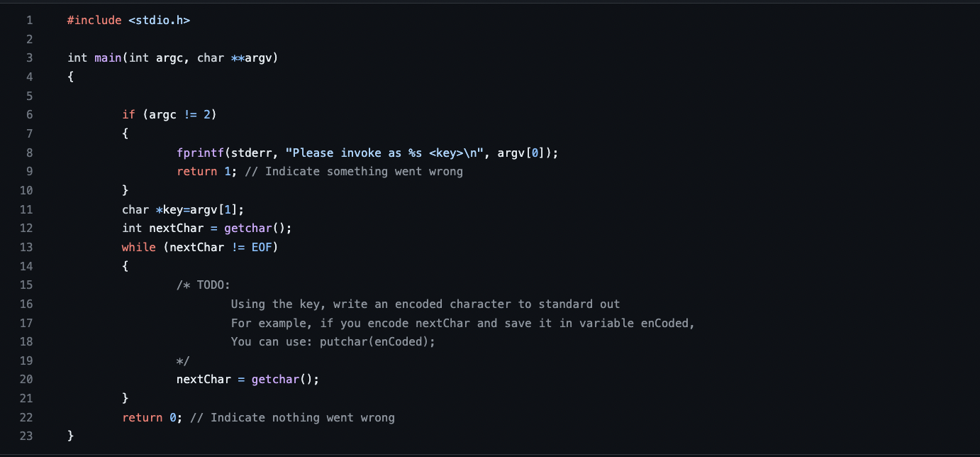Select line number 12
The height and width of the screenshot is (457, 980).
coord(26,228)
